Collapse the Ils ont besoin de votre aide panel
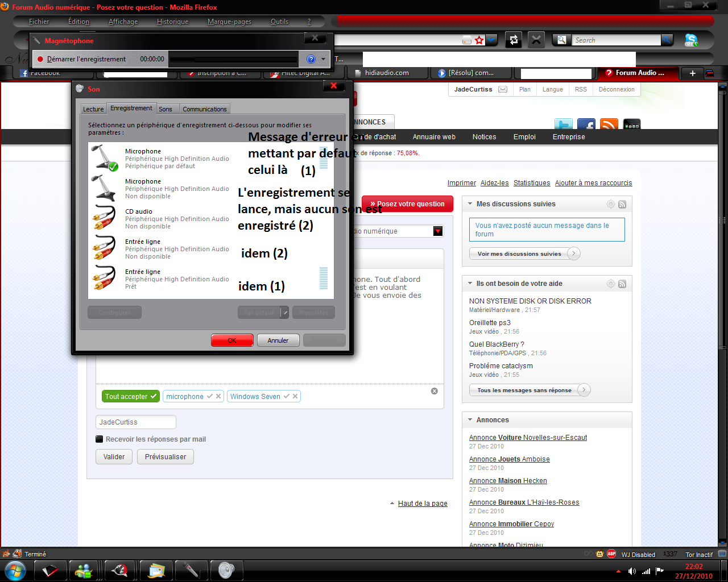Screen dimensions: 728x582 470,283
